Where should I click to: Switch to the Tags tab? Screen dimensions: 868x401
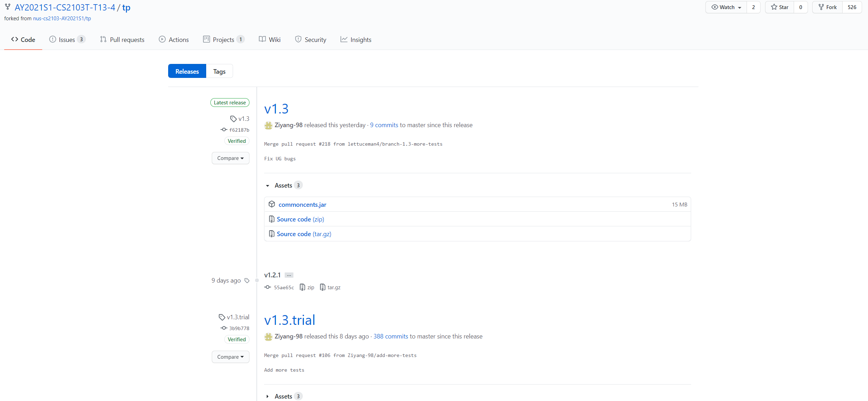point(219,71)
